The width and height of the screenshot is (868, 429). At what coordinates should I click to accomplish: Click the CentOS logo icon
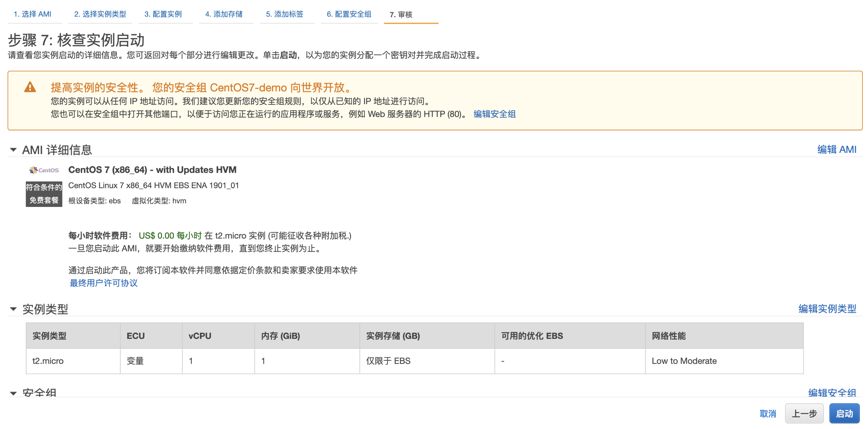coord(44,170)
